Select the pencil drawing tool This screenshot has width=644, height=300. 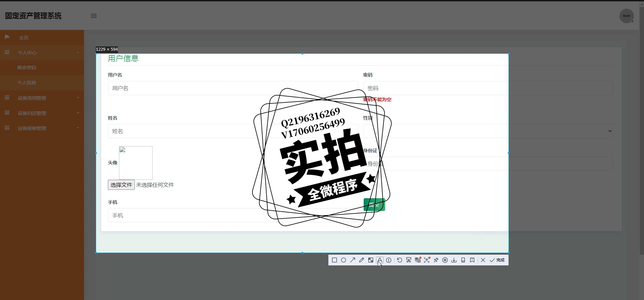[x=362, y=260]
